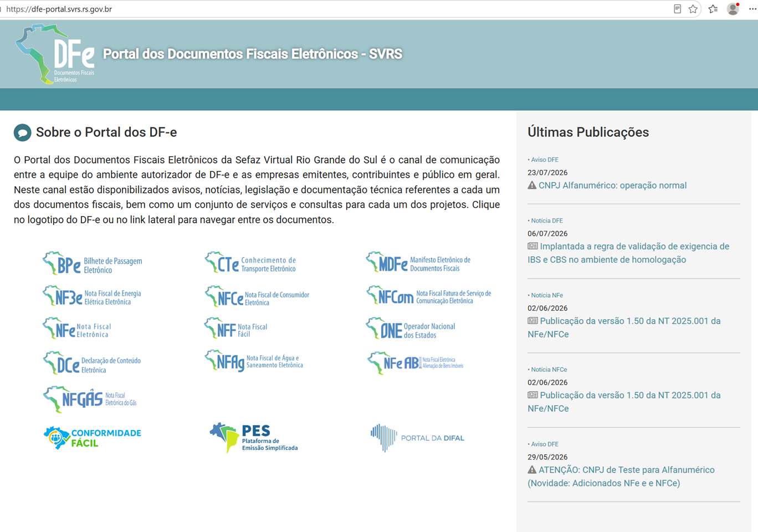Viewport: 758px width, 532px height.
Task: Open 'CNPJ Alfanumérico: operação normal' publication
Action: 612,186
